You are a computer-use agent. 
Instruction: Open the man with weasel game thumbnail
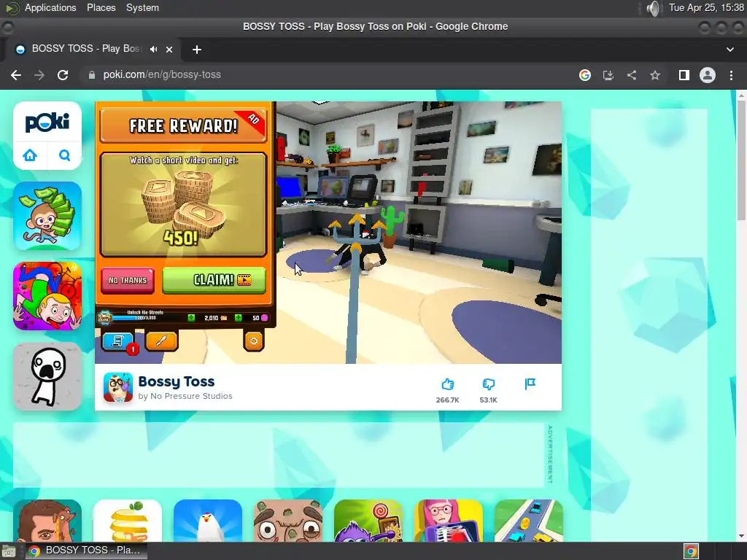(x=47, y=521)
